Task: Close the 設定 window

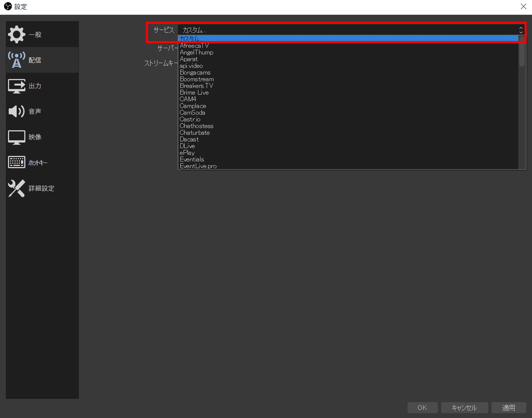Action: coord(523,6)
